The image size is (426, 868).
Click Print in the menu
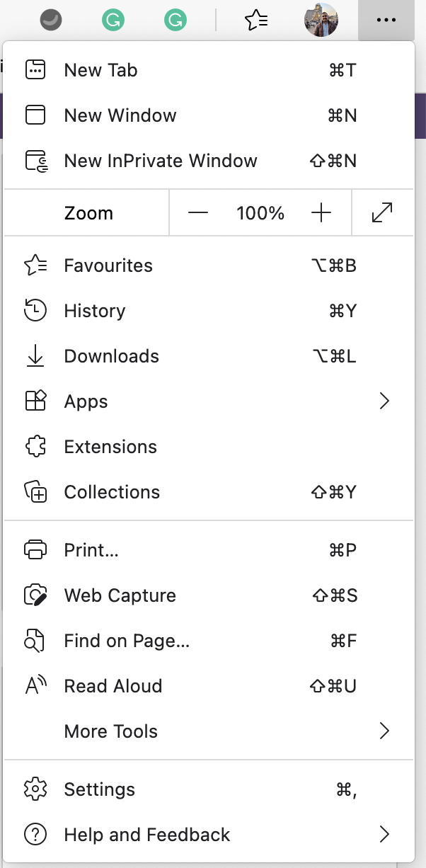click(91, 549)
